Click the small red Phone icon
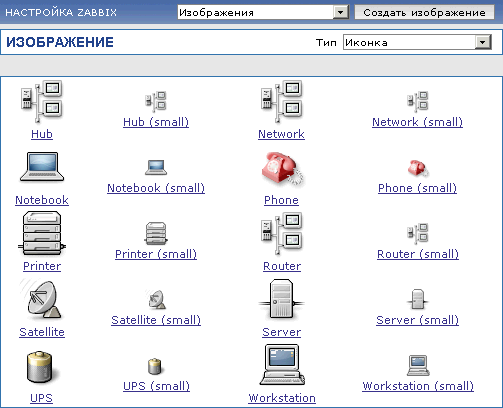This screenshot has width=503, height=408. tap(418, 168)
